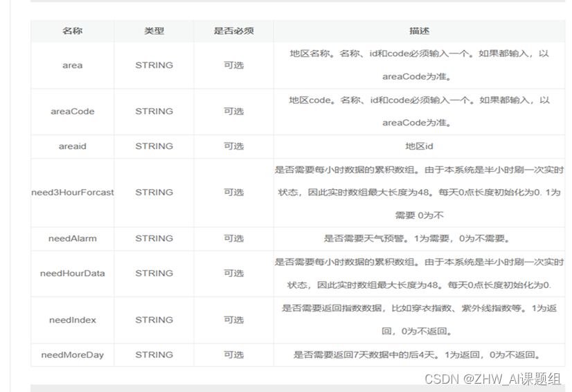Click the 类型 column header
Viewport: 572px width, 392px height.
click(x=154, y=31)
